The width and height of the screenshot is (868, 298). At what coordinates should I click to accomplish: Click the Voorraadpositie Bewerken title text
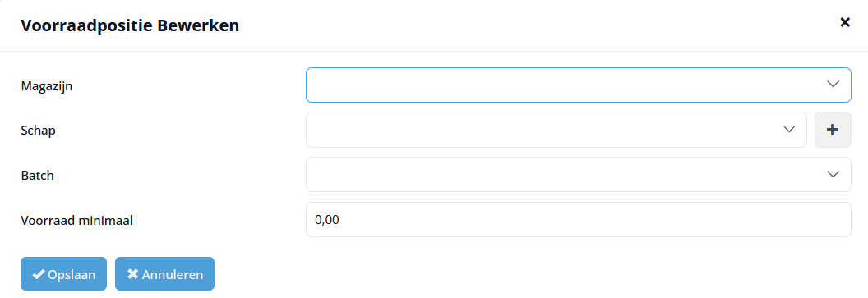pyautogui.click(x=130, y=25)
